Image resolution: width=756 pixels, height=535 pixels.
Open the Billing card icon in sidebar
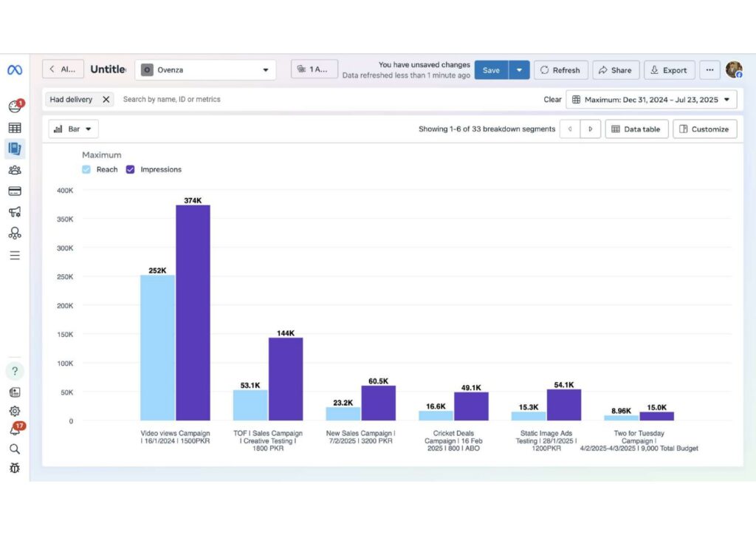tap(15, 191)
